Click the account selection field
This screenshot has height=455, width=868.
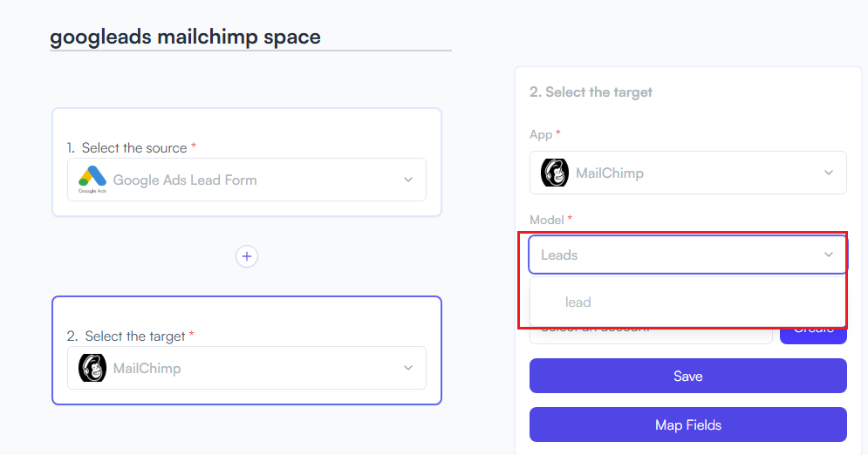pyautogui.click(x=651, y=336)
